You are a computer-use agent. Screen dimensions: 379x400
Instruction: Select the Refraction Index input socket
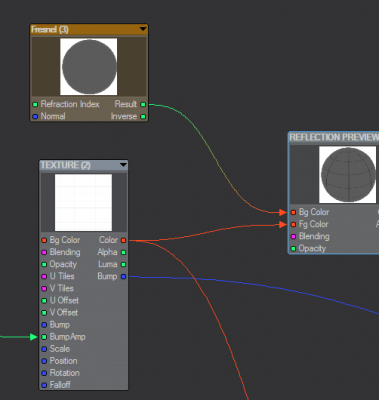(x=35, y=104)
